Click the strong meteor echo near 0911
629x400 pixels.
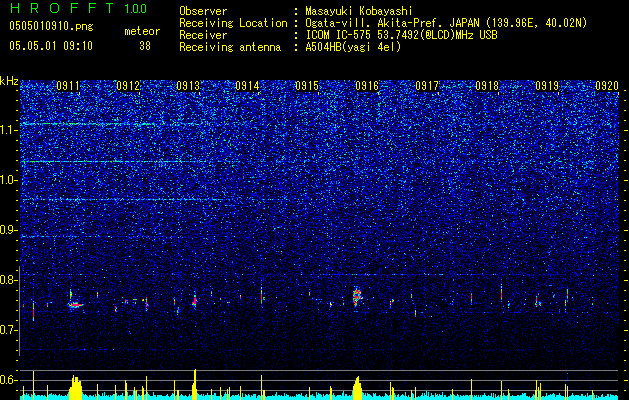75,305
